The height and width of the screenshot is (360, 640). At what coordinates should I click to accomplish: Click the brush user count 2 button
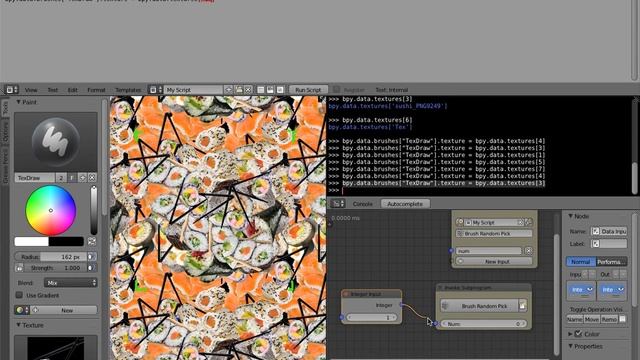(x=61, y=178)
